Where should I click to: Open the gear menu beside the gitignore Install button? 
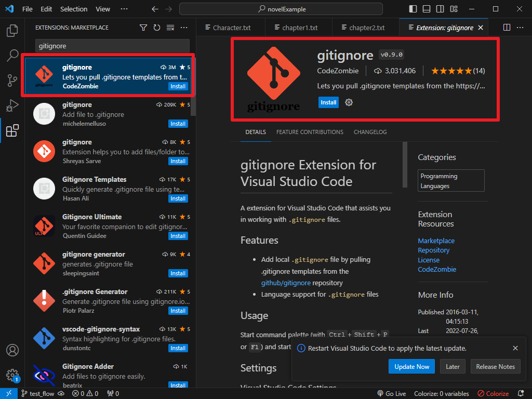[x=349, y=102]
